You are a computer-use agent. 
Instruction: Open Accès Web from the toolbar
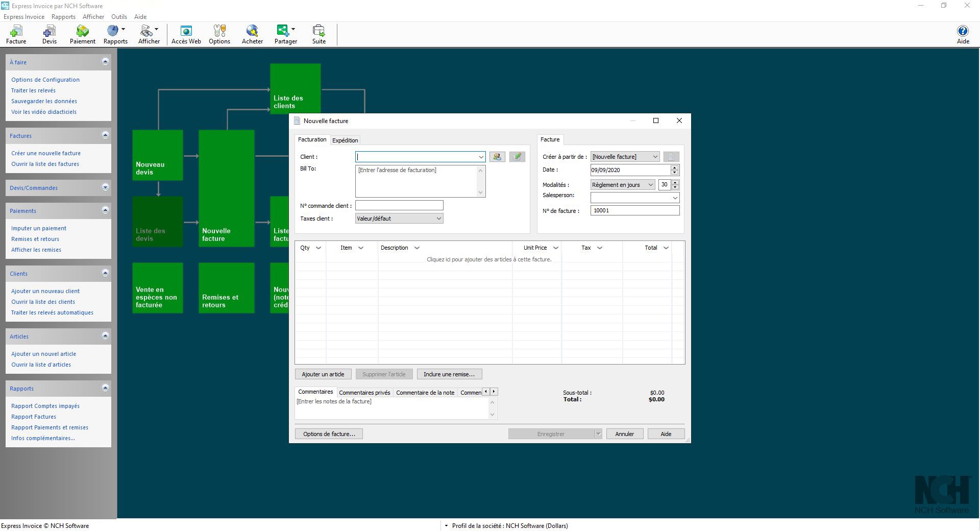click(186, 35)
